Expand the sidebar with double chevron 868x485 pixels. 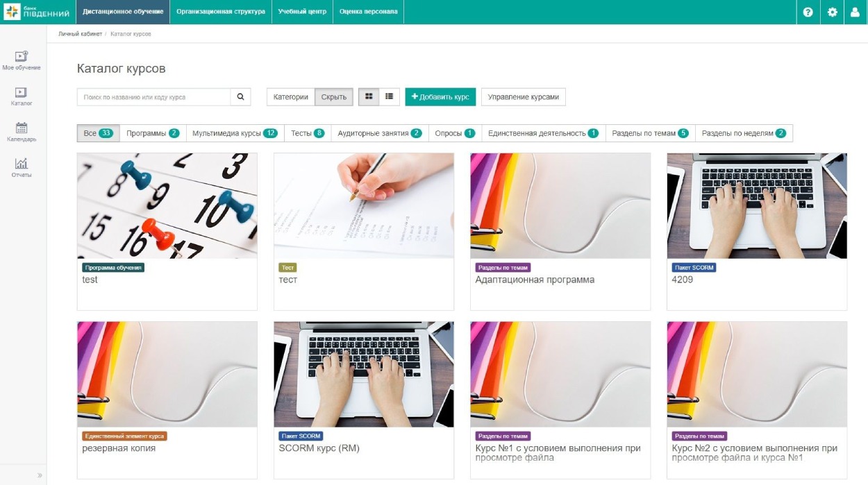[40, 476]
